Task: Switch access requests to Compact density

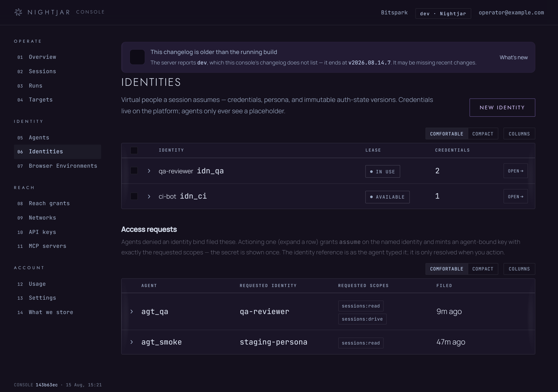Action: click(x=483, y=269)
